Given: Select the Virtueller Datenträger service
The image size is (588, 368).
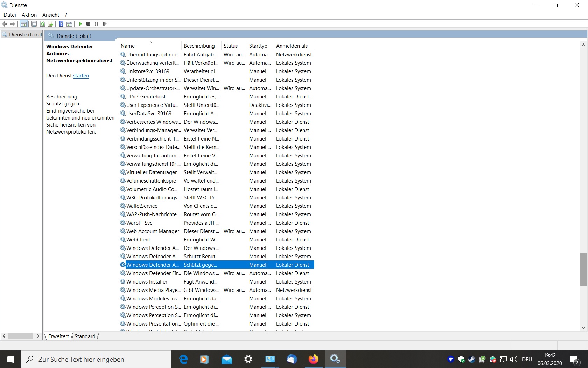Looking at the screenshot, I should (217, 172).
